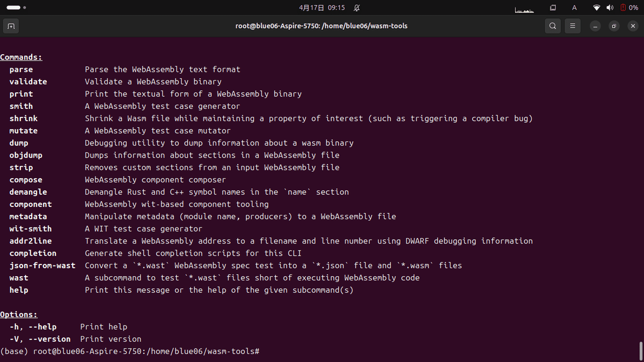Viewport: 644px width, 362px height.
Task: Open the 'A' input source switcher
Action: (x=574, y=8)
